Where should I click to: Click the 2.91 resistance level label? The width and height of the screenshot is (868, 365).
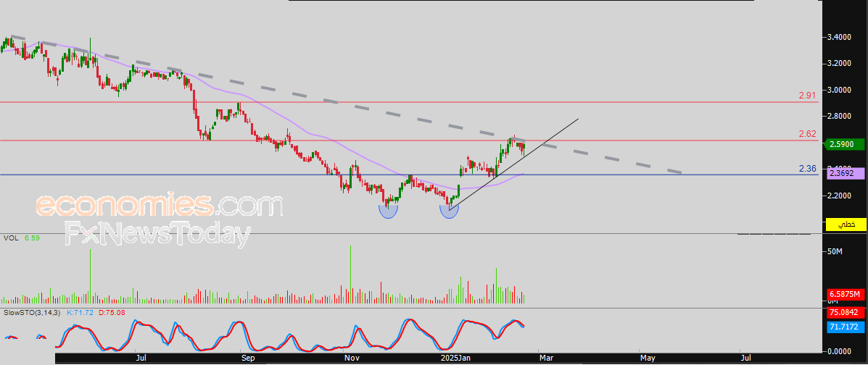point(808,95)
